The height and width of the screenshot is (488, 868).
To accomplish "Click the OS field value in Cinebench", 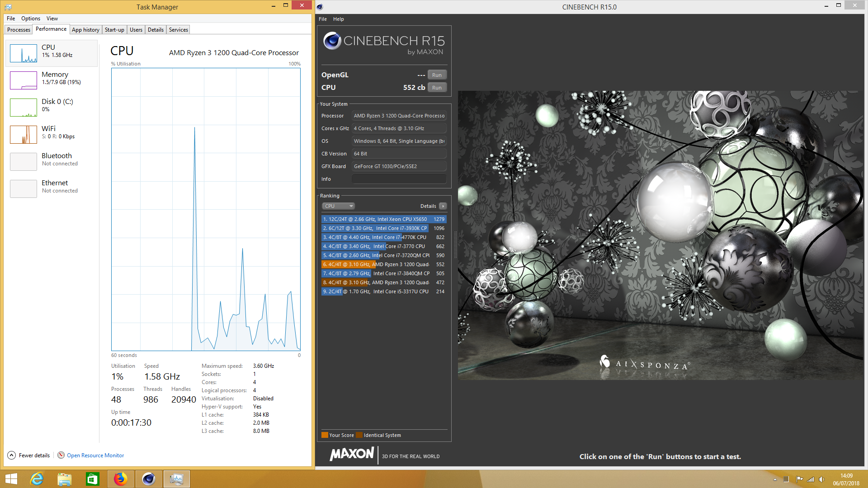I will click(x=399, y=141).
